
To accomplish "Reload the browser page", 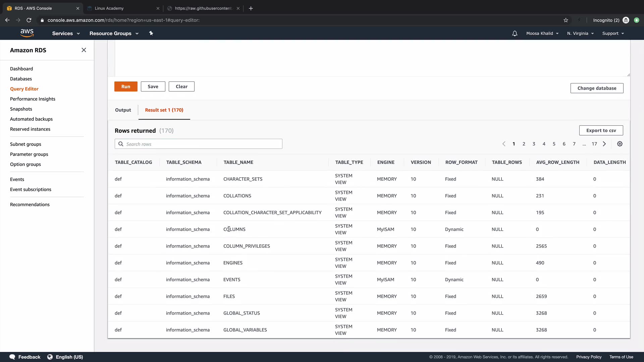I will [29, 20].
